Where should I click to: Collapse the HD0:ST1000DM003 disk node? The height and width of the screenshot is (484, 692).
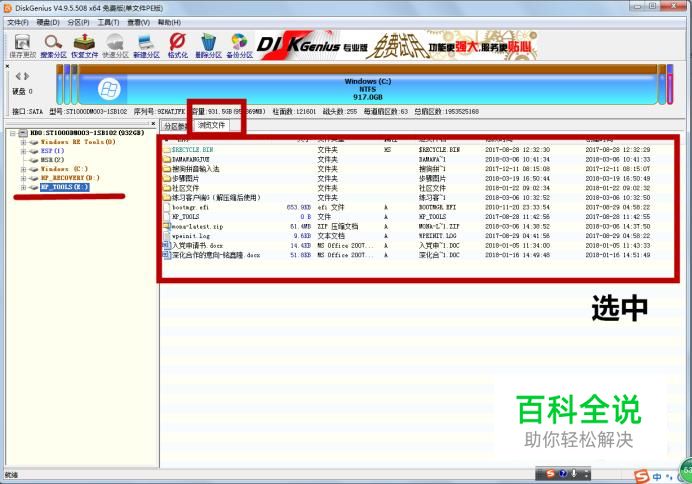click(13, 133)
